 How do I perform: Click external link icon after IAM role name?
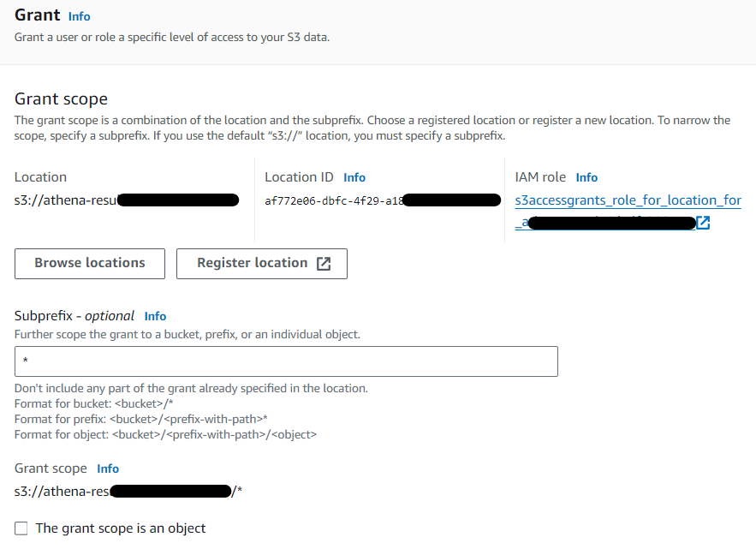click(x=703, y=223)
